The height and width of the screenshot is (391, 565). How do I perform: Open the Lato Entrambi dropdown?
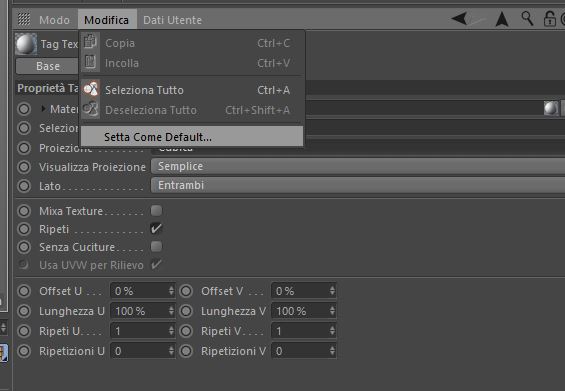coord(357,185)
